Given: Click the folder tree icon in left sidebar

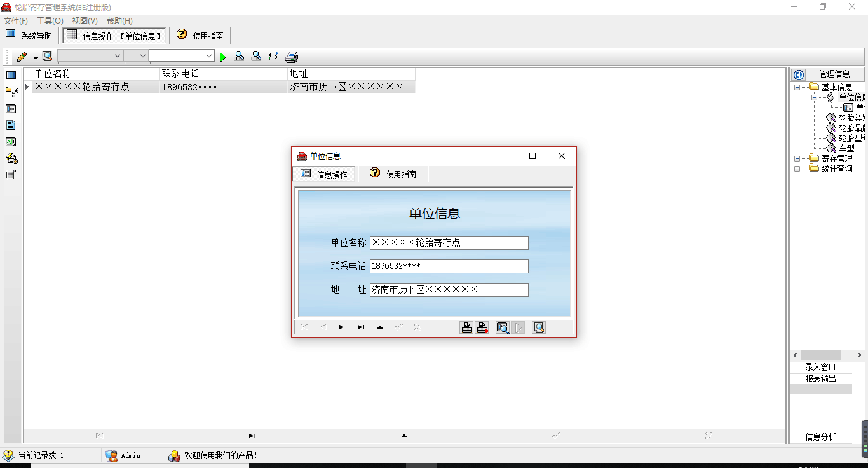Looking at the screenshot, I should point(11,92).
